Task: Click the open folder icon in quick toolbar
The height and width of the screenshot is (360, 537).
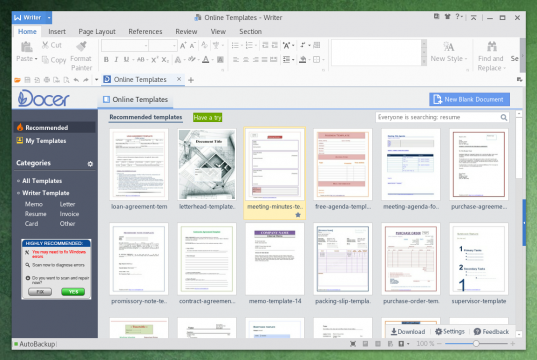Action: click(17, 80)
